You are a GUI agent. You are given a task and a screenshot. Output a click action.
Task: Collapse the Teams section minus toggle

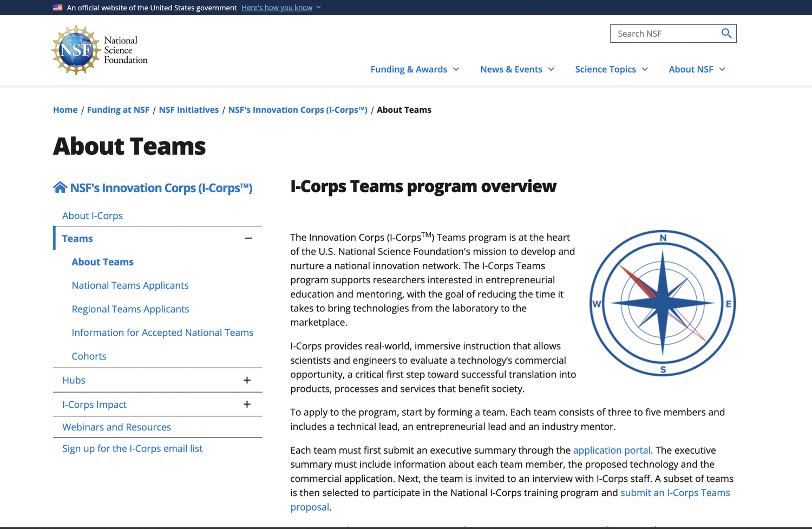pos(248,238)
